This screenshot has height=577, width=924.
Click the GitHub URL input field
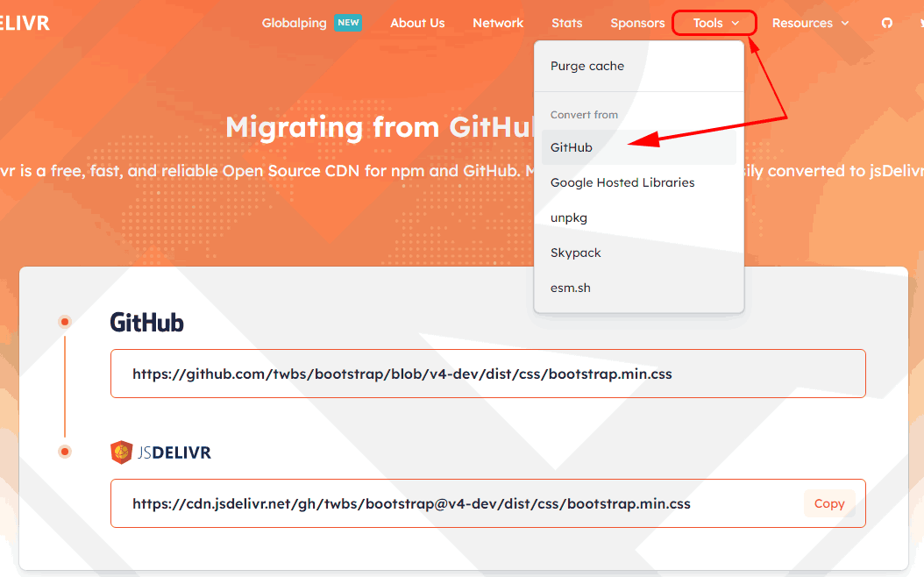pos(488,374)
